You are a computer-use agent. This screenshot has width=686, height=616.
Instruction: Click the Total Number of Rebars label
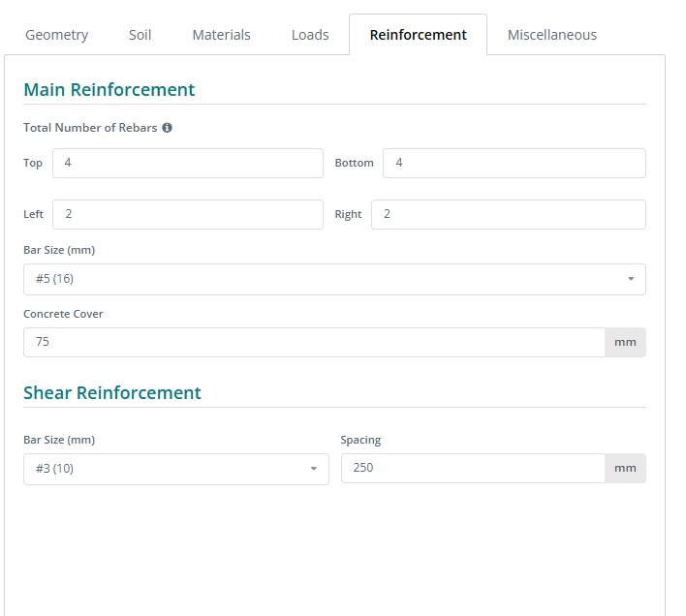[x=90, y=128]
